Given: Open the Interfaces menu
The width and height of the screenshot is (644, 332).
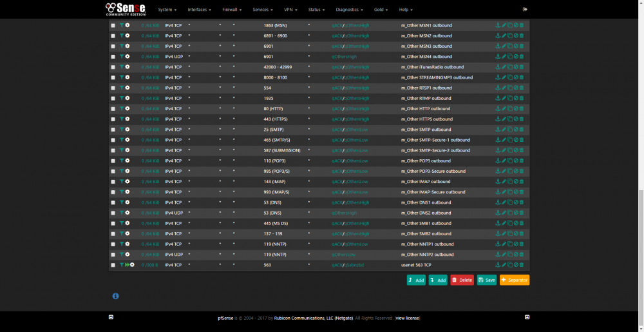Looking at the screenshot, I should coord(199,10).
